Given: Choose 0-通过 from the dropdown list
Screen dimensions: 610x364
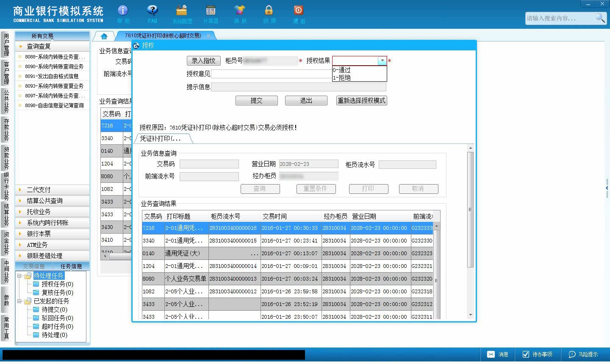Looking at the screenshot, I should (359, 70).
